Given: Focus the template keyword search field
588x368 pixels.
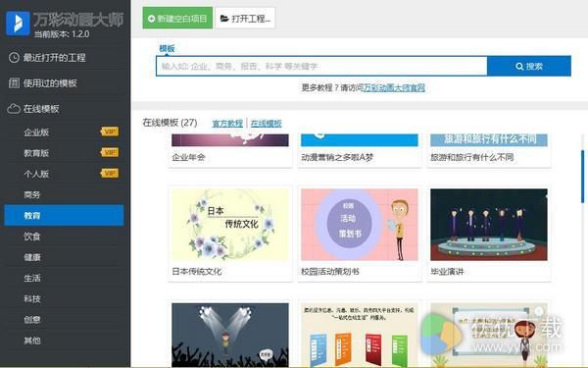Looking at the screenshot, I should coord(321,66).
